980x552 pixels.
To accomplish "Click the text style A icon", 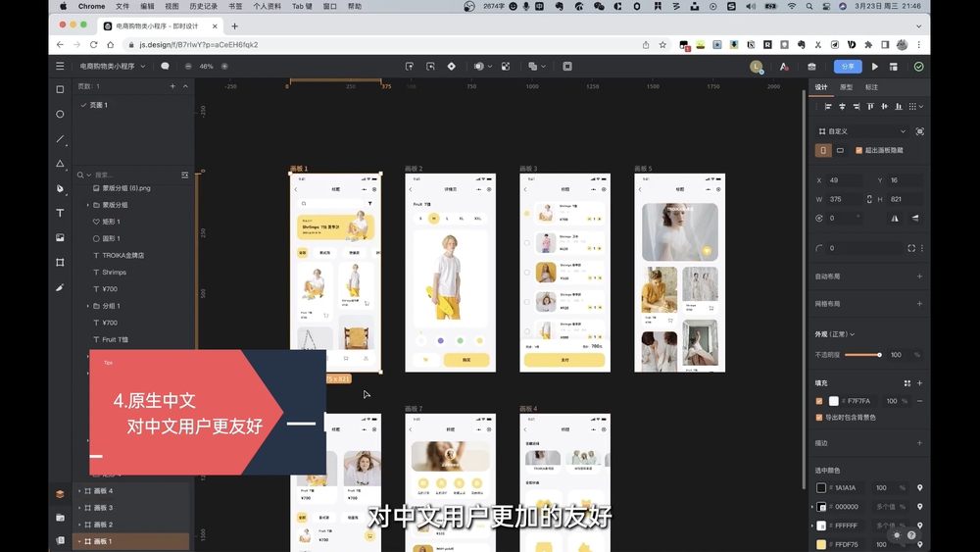I will (784, 67).
